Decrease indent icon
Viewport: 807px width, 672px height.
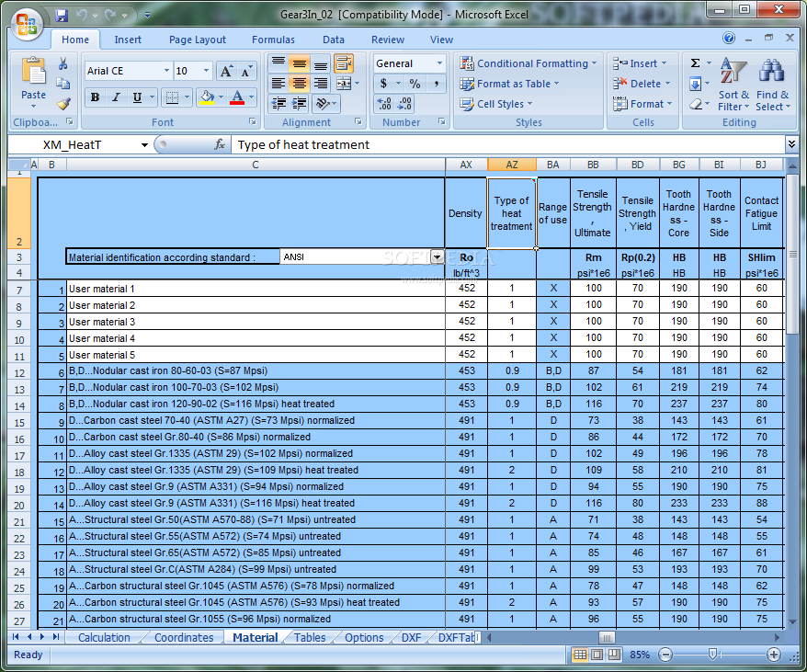(x=278, y=104)
